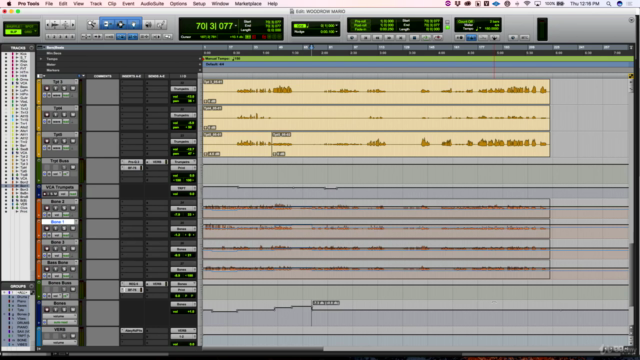Image resolution: width=640 pixels, height=360 pixels.
Task: Record-enable the Tpt 3 track
Action: coord(47,89)
